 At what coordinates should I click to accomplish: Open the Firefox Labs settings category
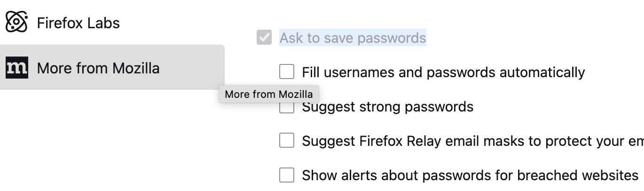click(78, 23)
